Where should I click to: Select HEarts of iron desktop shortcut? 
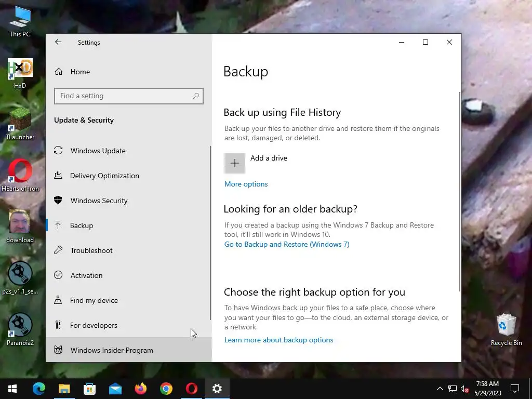point(20,176)
